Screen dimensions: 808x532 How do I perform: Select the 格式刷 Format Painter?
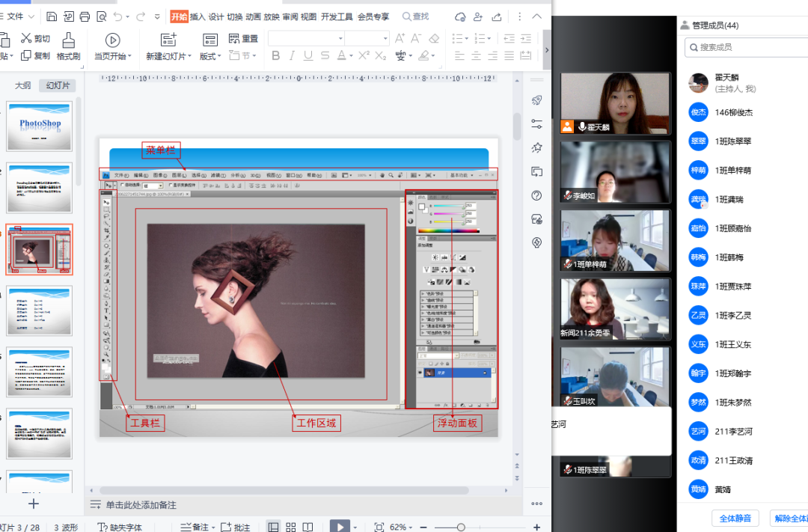[x=69, y=46]
